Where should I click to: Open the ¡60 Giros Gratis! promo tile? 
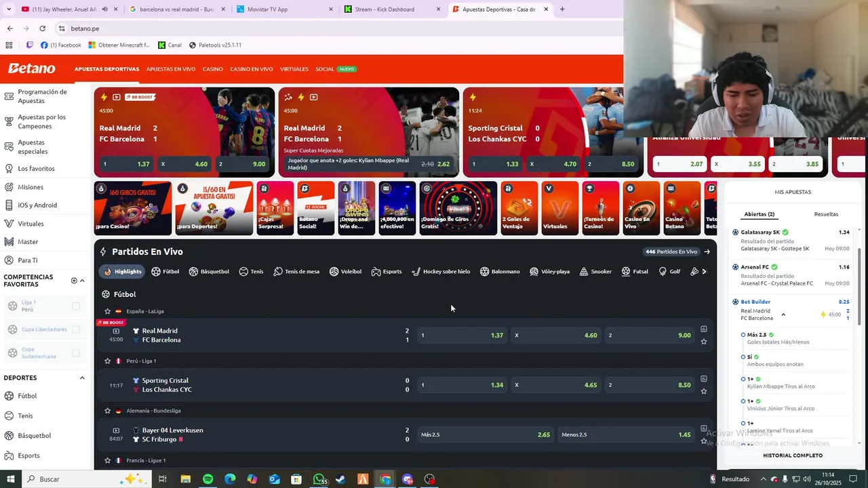tap(132, 208)
